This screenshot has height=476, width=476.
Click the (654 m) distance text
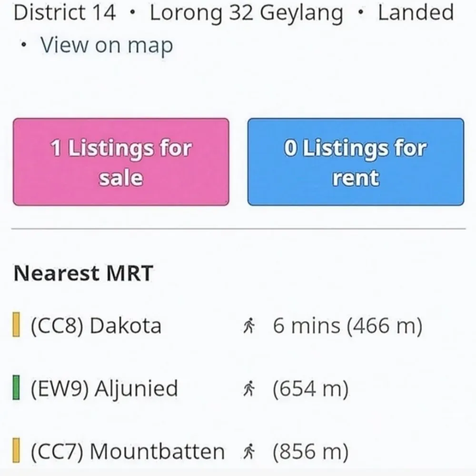pyautogui.click(x=310, y=389)
